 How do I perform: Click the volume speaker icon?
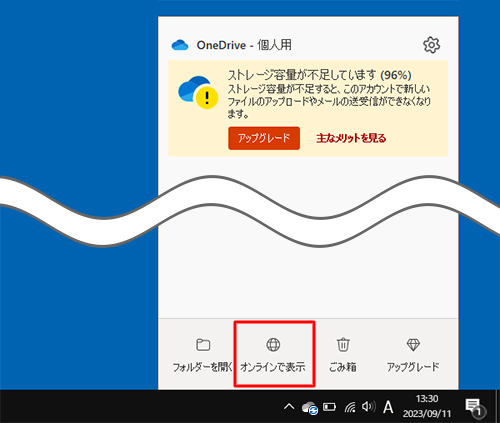[369, 407]
